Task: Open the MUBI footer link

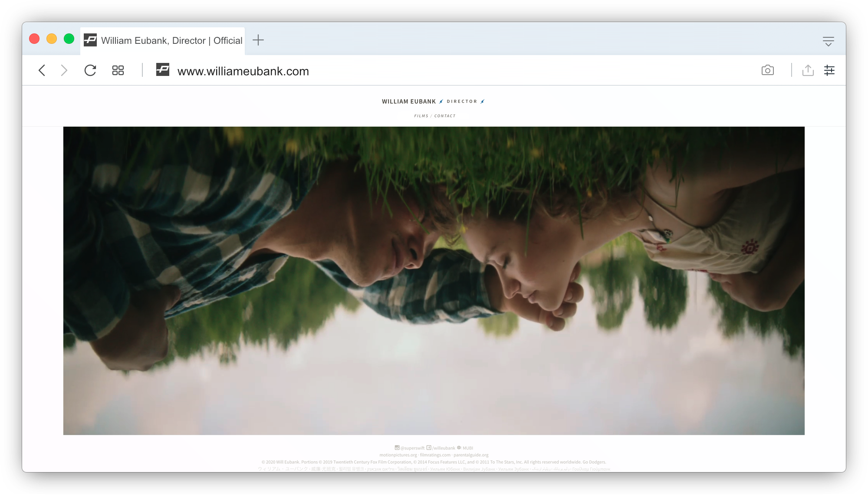Action: click(468, 448)
